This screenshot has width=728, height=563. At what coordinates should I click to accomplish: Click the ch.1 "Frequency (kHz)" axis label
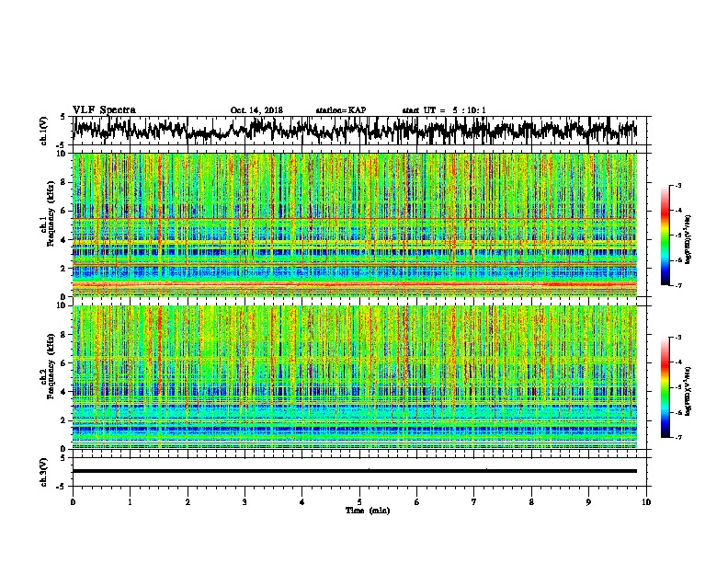(x=51, y=213)
